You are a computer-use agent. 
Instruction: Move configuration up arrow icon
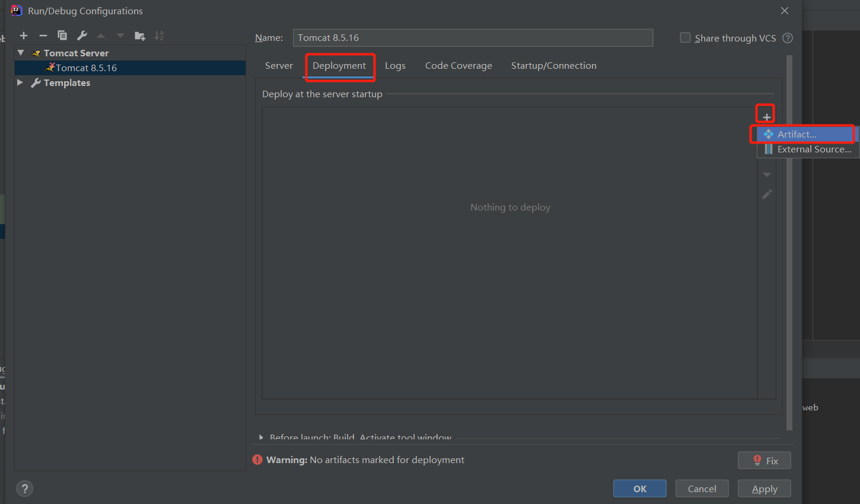point(101,36)
